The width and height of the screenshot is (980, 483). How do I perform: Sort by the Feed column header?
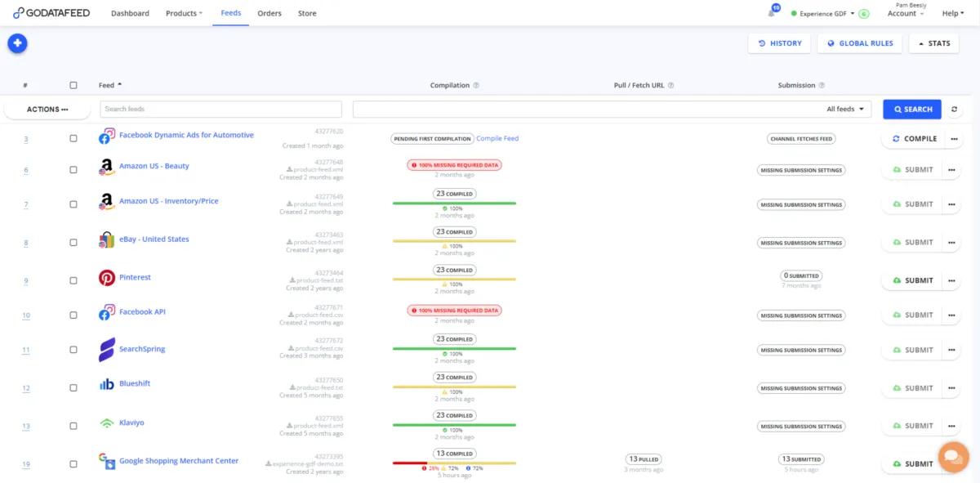point(110,85)
